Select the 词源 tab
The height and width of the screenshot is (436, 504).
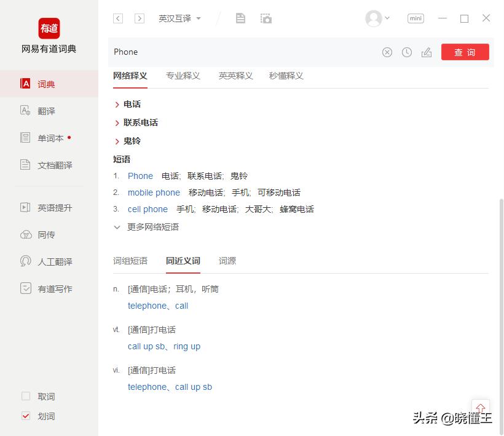pos(227,261)
